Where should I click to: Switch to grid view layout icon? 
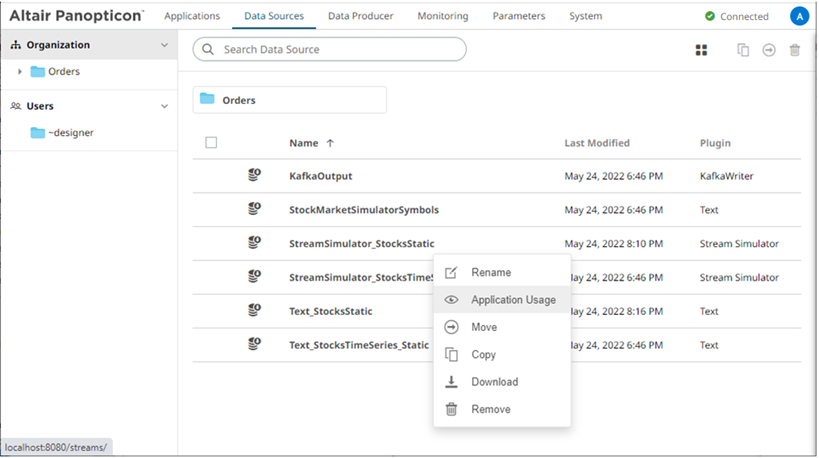point(702,50)
